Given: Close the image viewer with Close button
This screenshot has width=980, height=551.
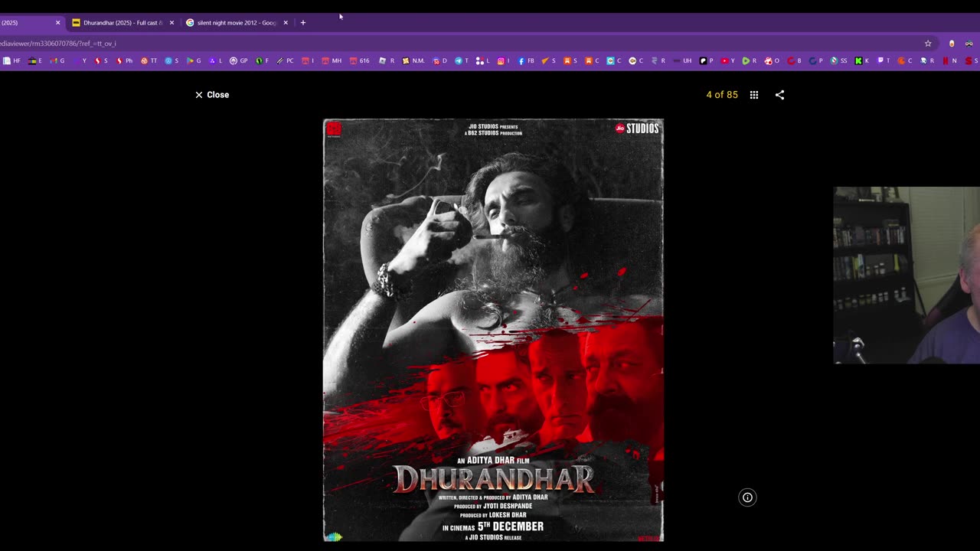Looking at the screenshot, I should (212, 95).
